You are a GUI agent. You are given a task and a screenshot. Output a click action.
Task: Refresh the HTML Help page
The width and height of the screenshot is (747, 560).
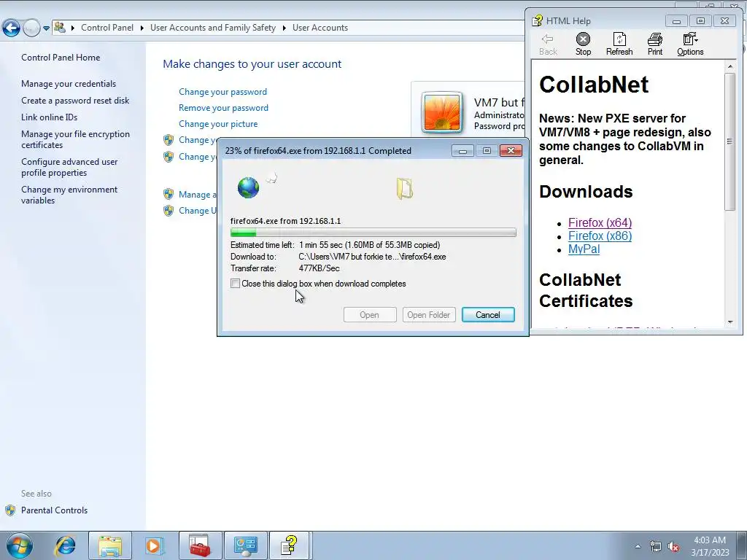(619, 44)
